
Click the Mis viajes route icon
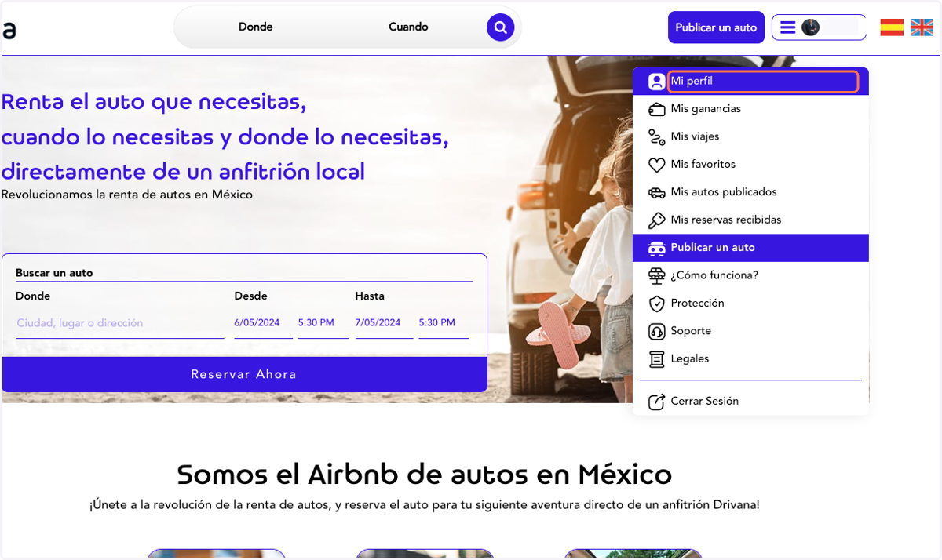coord(656,137)
